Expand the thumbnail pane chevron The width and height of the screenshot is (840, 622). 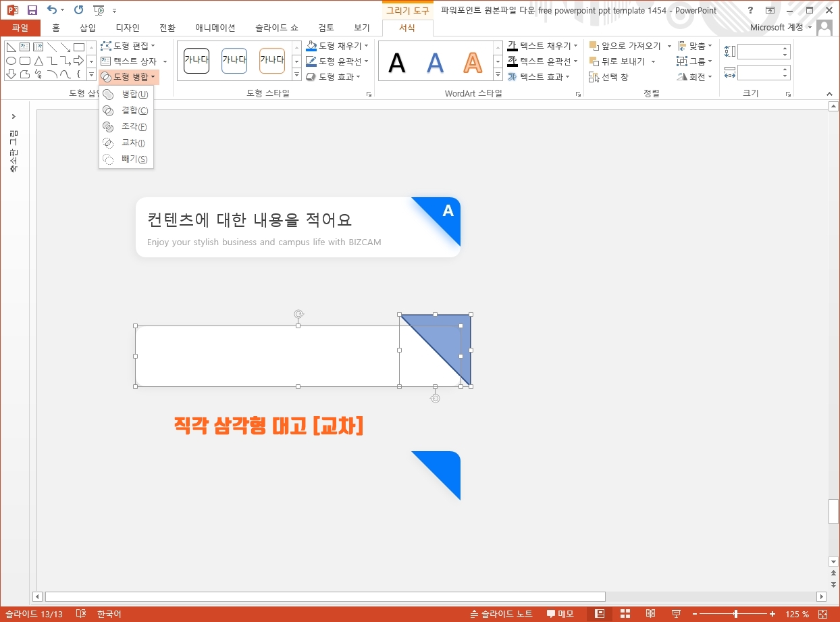tap(14, 117)
